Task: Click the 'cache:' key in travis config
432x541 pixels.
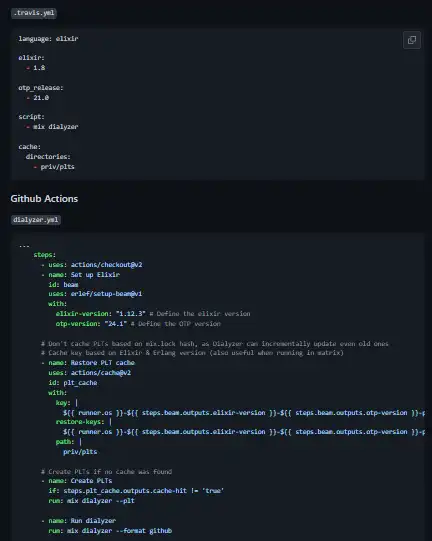Action: click(30, 147)
